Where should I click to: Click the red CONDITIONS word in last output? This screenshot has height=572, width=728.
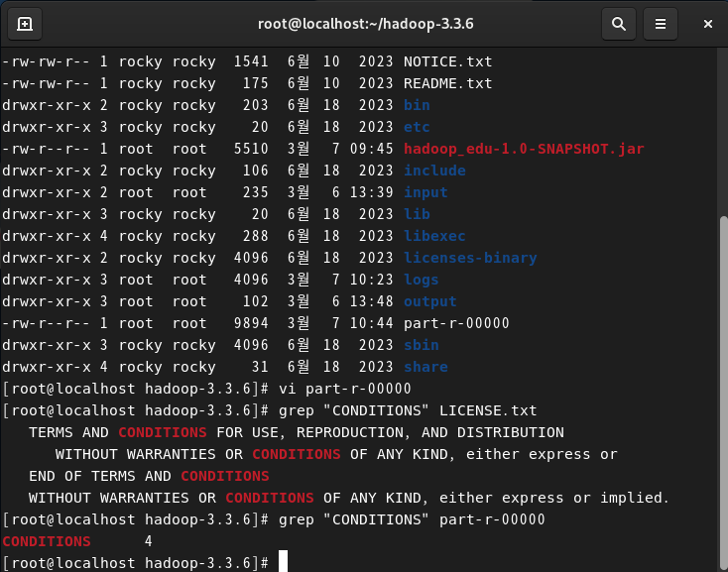coord(47,541)
